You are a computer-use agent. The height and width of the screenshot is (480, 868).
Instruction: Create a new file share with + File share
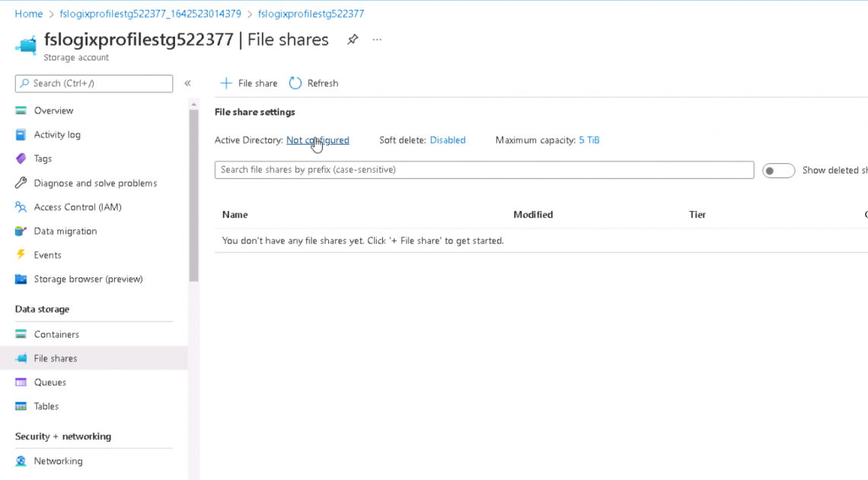(x=248, y=83)
